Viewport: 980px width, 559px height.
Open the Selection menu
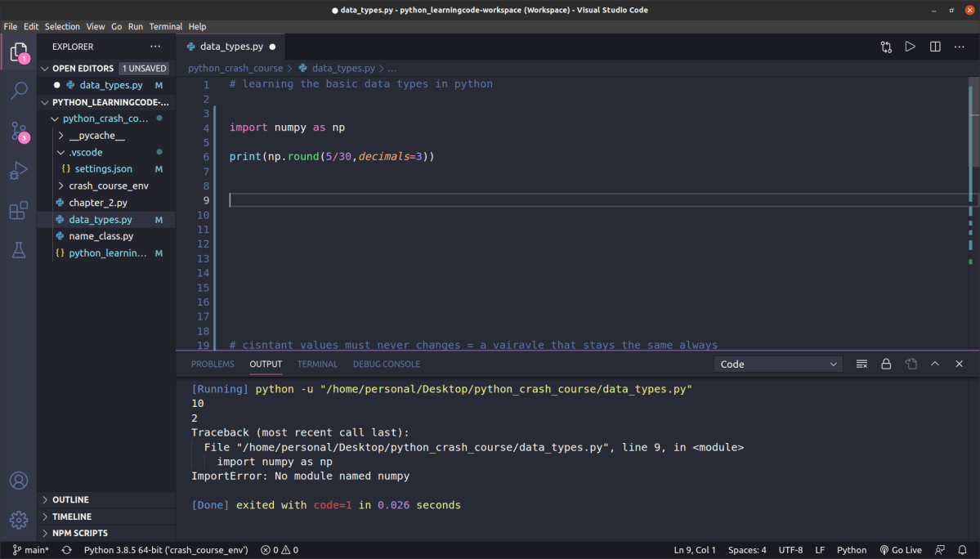point(62,27)
